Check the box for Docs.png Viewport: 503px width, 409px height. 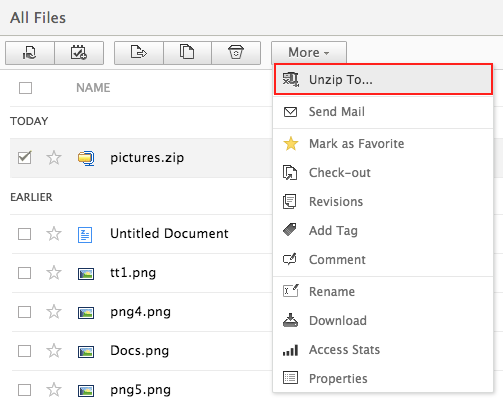[25, 351]
